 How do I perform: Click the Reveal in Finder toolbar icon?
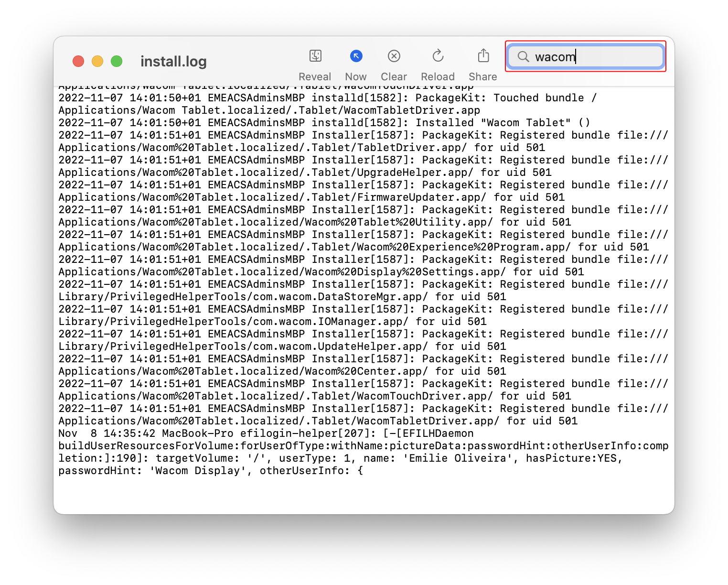[x=315, y=56]
